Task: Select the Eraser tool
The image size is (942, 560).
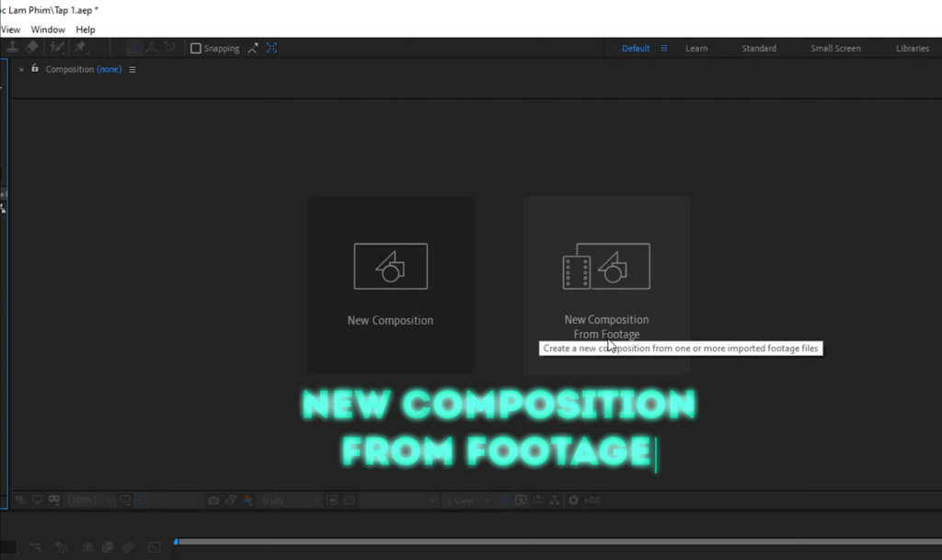Action: [32, 48]
